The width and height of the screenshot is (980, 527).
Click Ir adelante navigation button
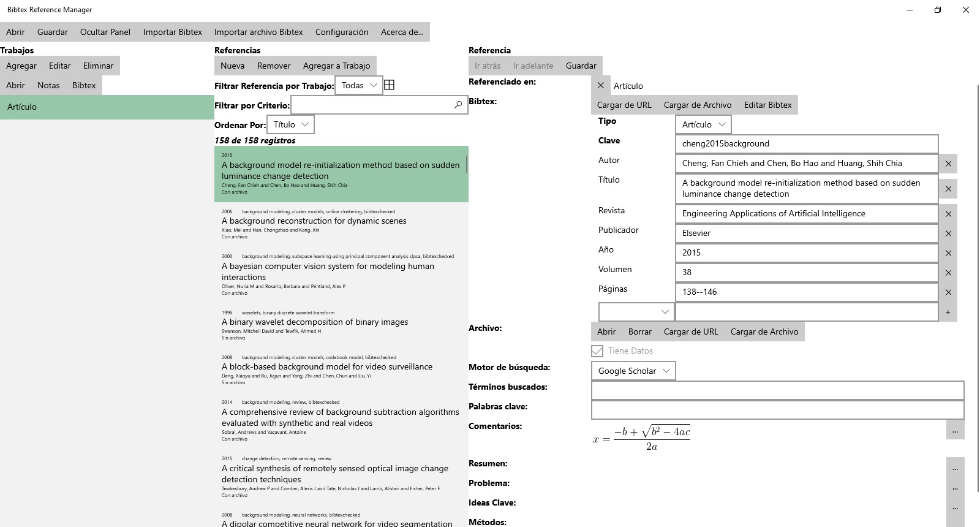tap(533, 66)
